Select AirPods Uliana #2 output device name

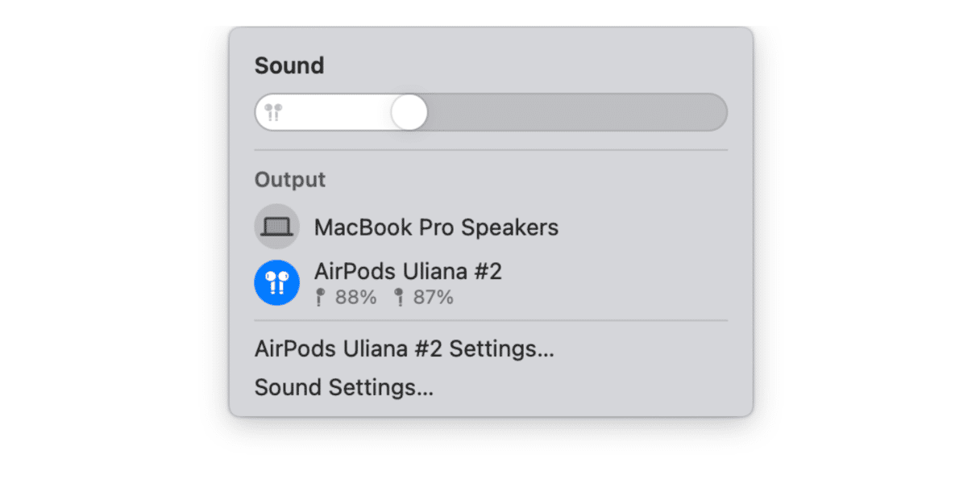(408, 272)
